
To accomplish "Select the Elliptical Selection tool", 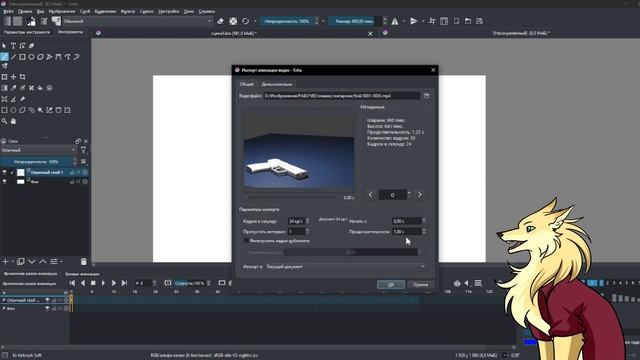I will pyautogui.click(x=13, y=110).
